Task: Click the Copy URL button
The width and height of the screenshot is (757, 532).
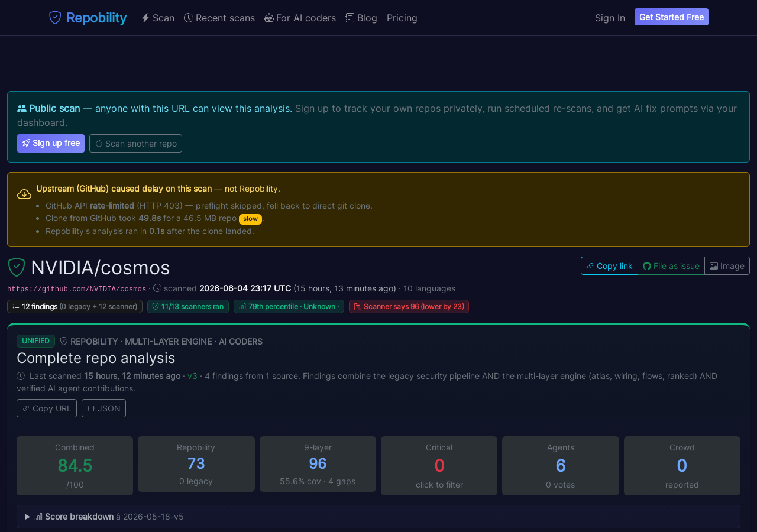Action: coord(47,408)
